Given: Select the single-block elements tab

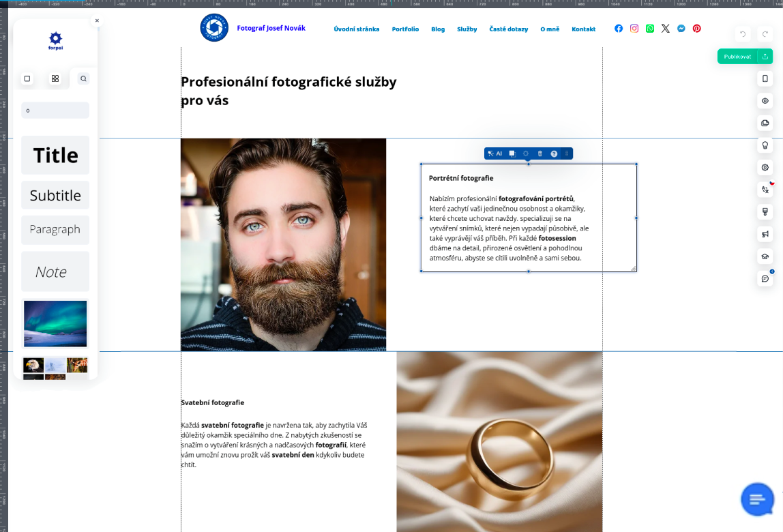Looking at the screenshot, I should coord(27,78).
